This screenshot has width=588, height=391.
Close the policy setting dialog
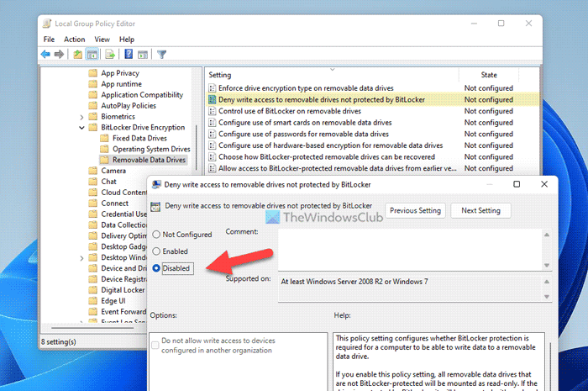click(544, 184)
